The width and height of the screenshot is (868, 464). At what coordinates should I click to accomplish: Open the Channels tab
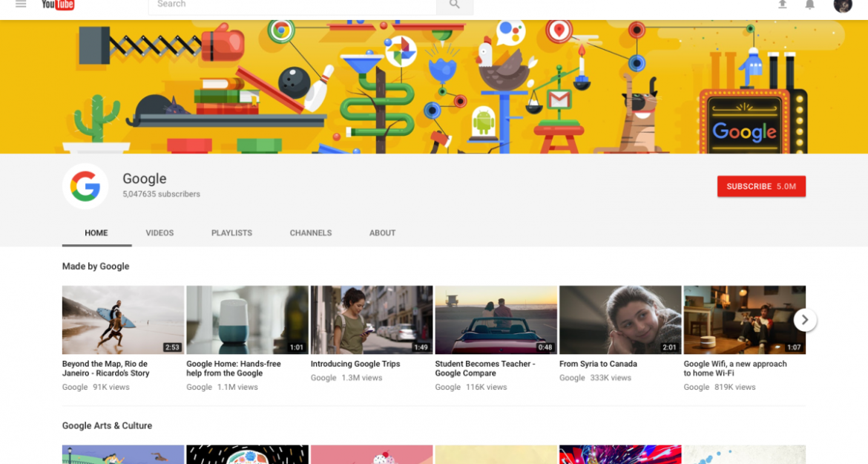(x=311, y=233)
